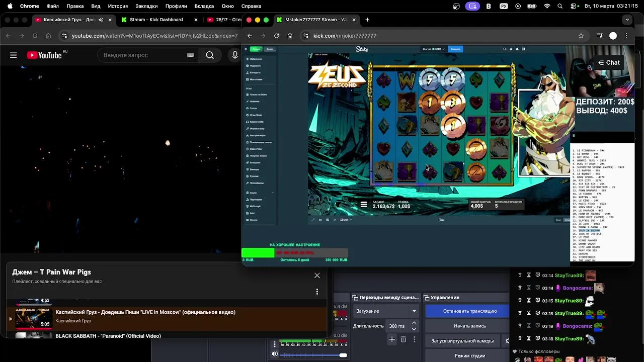Decrease the Длительность value with the down arrow

[414, 329]
